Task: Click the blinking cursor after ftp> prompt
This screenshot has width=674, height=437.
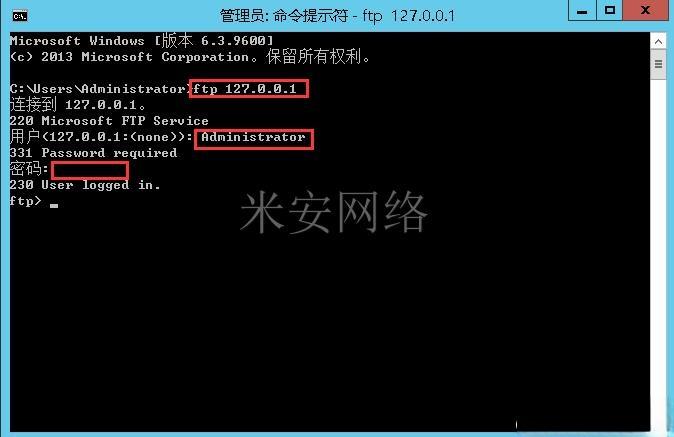Action: (54, 205)
